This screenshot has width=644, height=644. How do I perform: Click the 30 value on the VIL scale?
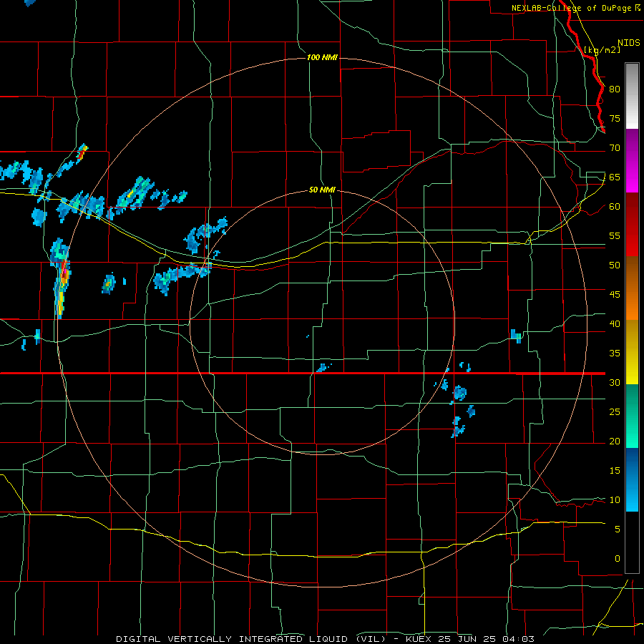615,382
